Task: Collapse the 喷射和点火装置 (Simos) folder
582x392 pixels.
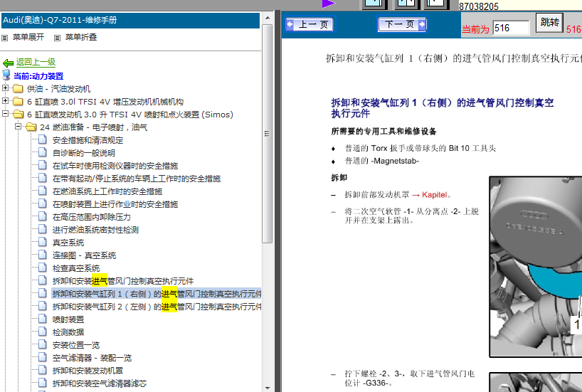Action: (x=5, y=113)
